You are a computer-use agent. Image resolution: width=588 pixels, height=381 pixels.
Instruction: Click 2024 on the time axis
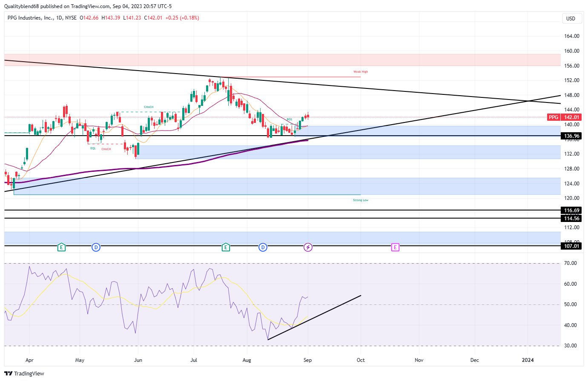[528, 360]
